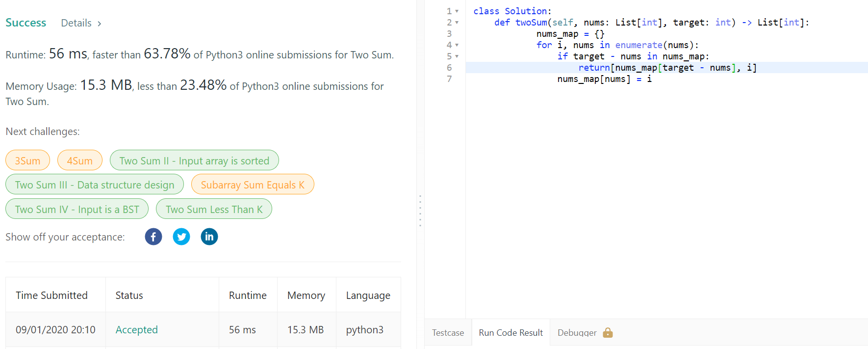
Task: Collapse code fold arrow on line 2
Action: (x=457, y=23)
